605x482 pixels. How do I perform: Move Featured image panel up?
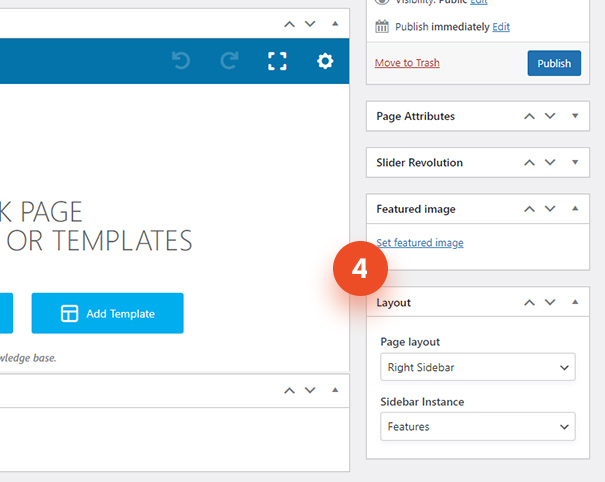coord(529,209)
